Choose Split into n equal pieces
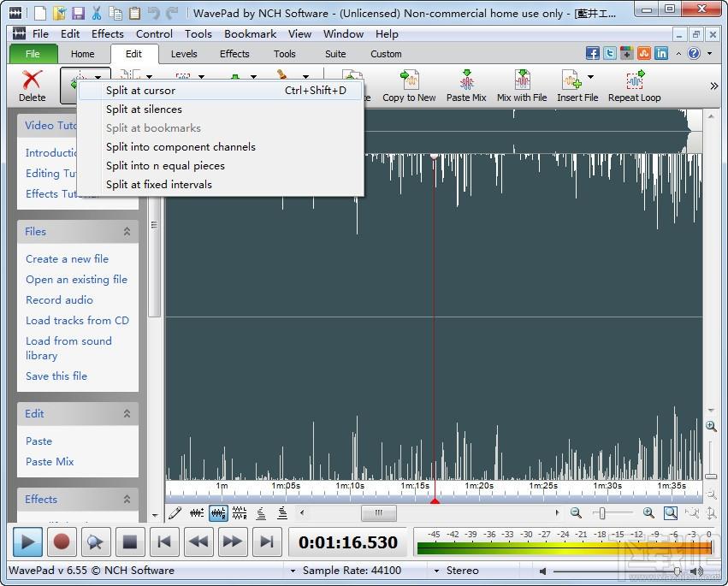This screenshot has width=728, height=586. pos(220,166)
